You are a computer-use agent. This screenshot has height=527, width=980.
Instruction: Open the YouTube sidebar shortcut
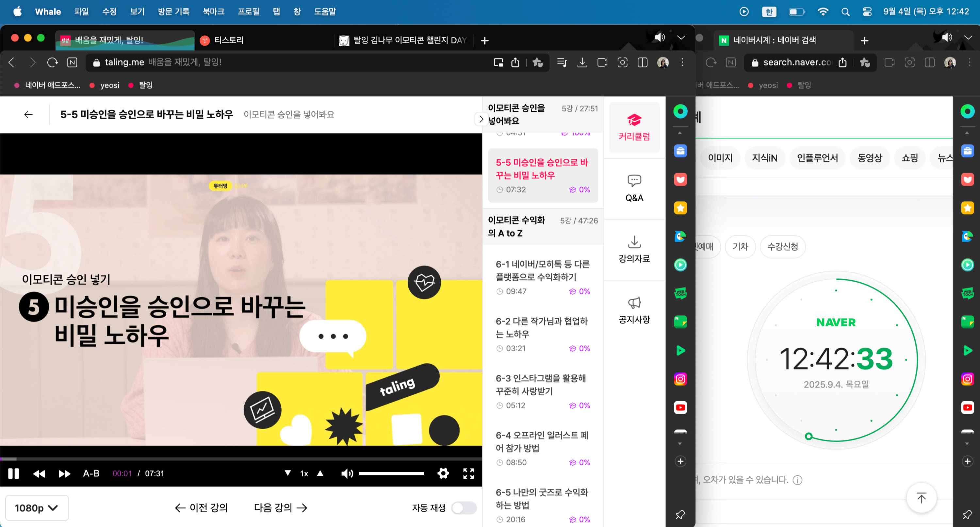[x=680, y=407]
